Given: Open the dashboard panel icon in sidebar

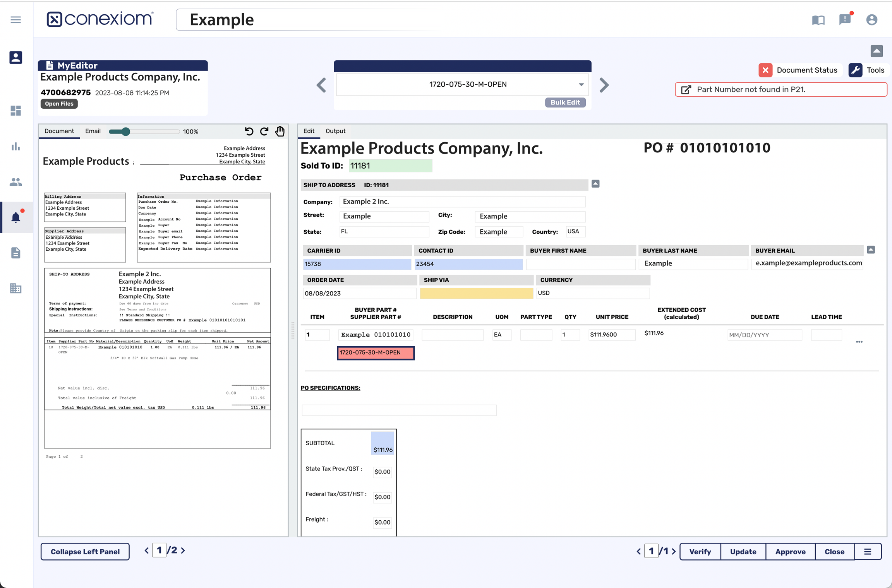Looking at the screenshot, I should tap(15, 111).
